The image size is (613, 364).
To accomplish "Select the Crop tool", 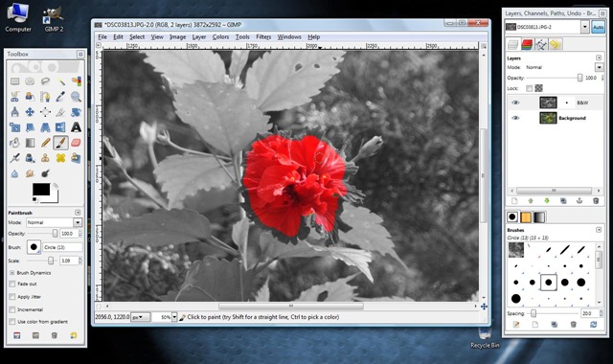I will coord(60,112).
